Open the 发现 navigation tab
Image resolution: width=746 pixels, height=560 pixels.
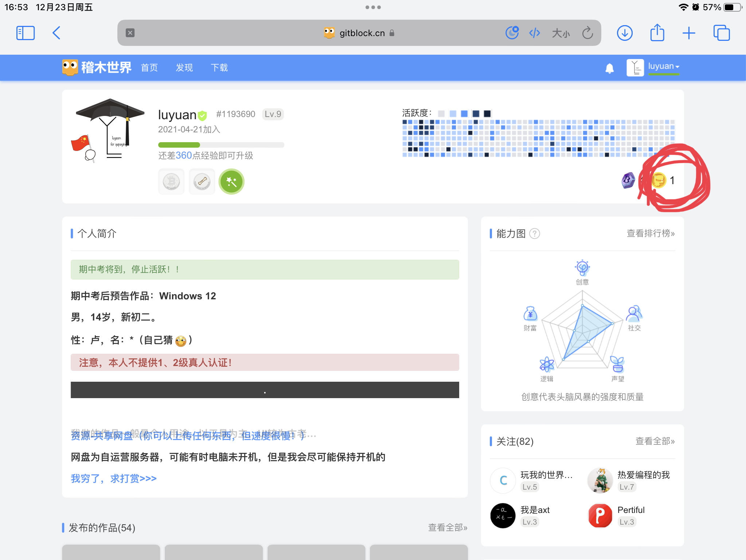[184, 68]
